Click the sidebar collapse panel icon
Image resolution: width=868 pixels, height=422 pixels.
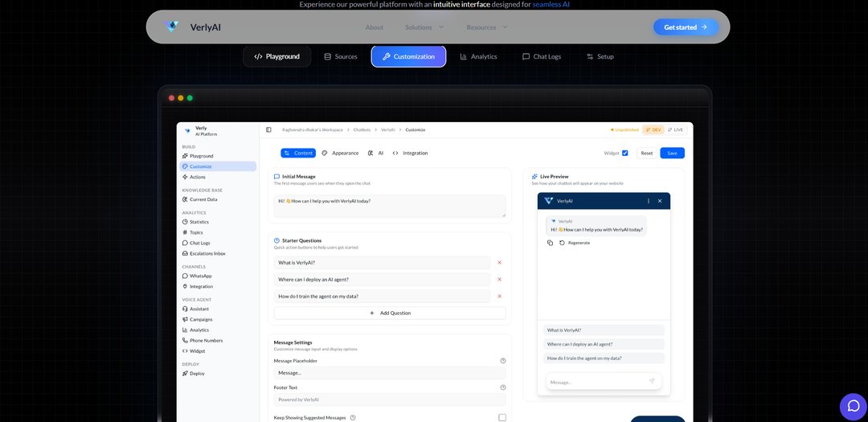pyautogui.click(x=268, y=129)
